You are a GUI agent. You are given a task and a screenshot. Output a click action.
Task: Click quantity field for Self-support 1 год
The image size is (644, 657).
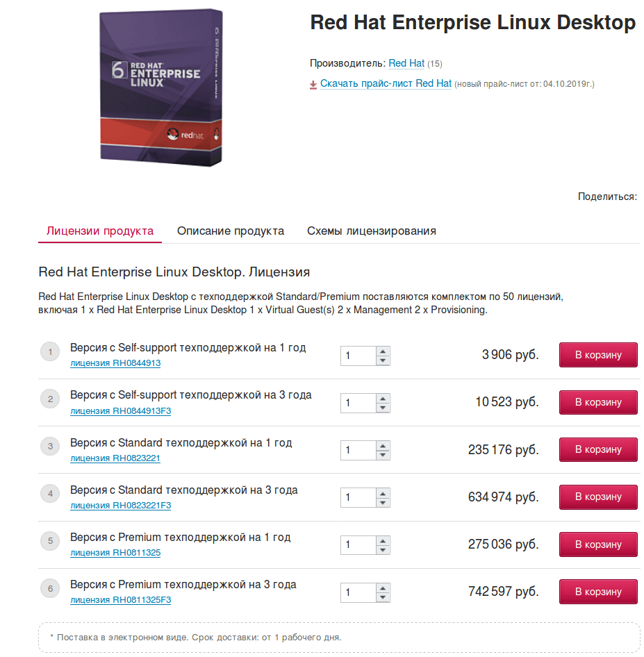[358, 356]
